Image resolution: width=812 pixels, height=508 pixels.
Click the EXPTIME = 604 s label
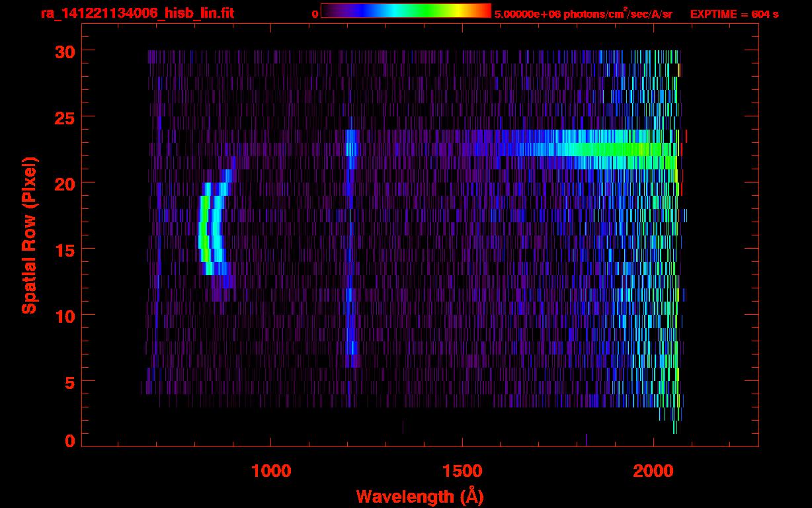point(734,14)
